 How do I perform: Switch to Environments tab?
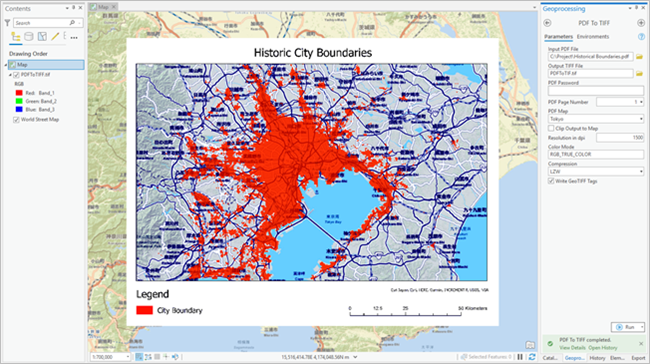[x=593, y=36]
